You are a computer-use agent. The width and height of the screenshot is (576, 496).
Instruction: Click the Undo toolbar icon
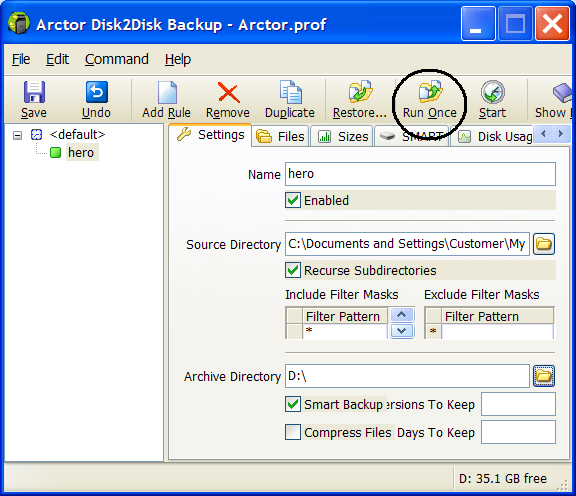click(x=97, y=92)
